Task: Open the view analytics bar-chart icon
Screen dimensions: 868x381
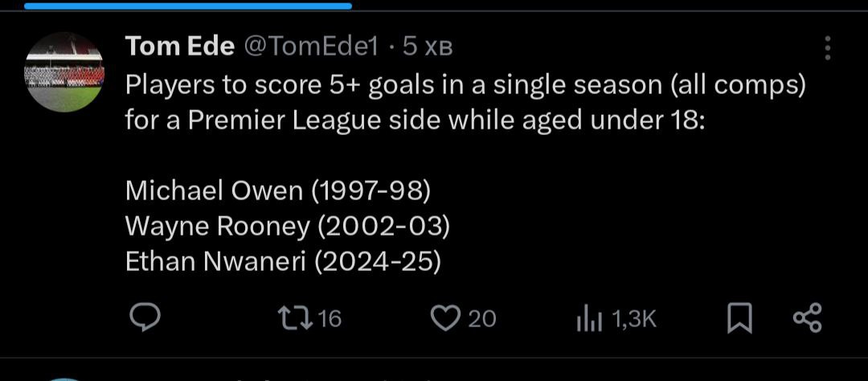Action: 589,320
